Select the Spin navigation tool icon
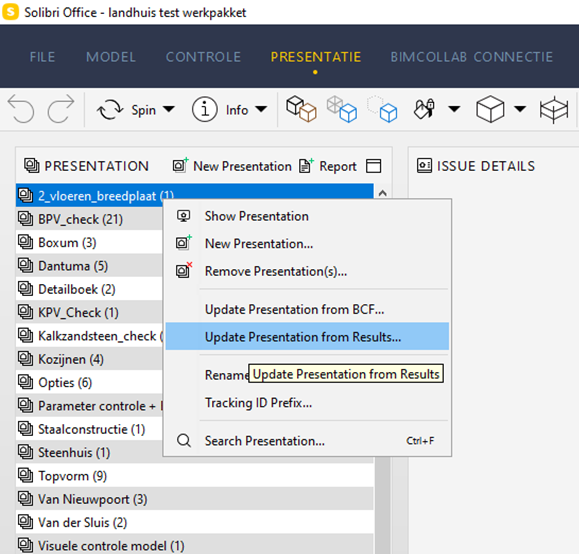This screenshot has width=579, height=554. tap(110, 109)
